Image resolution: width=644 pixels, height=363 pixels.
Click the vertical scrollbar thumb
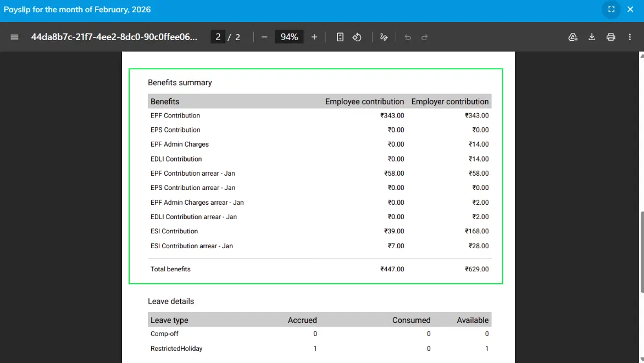pos(642,252)
